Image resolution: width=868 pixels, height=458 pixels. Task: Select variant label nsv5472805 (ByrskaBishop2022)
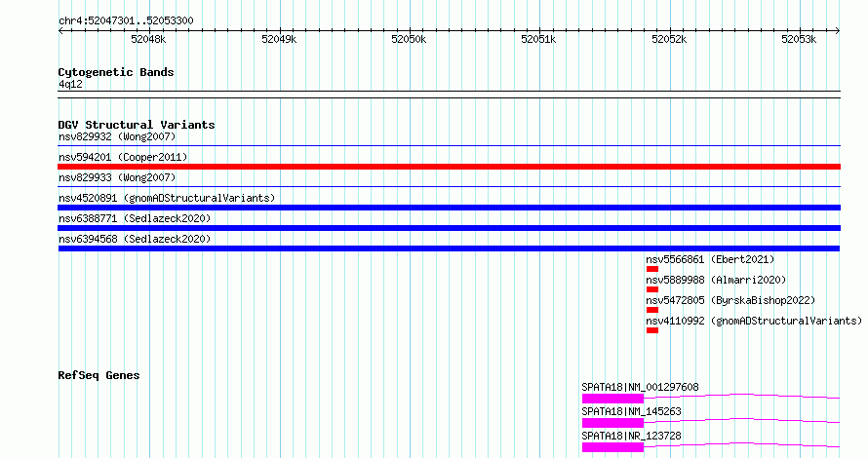pos(730,300)
